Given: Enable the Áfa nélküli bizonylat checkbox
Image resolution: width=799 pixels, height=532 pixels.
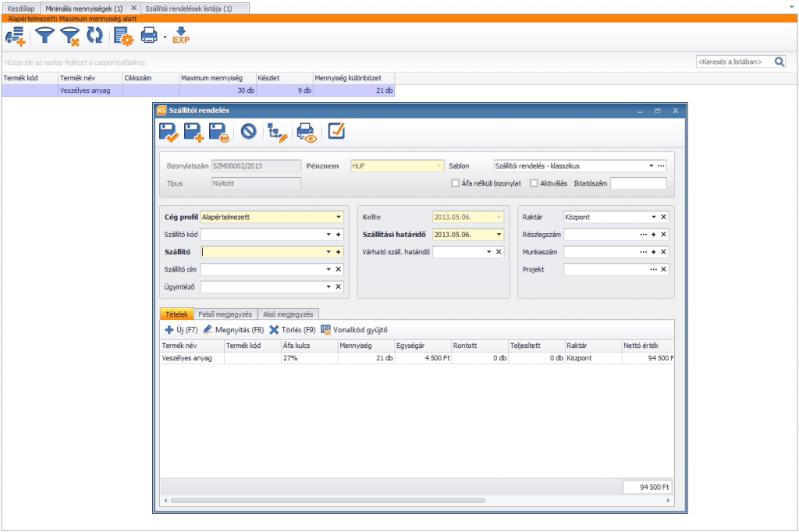Looking at the screenshot, I should click(455, 183).
